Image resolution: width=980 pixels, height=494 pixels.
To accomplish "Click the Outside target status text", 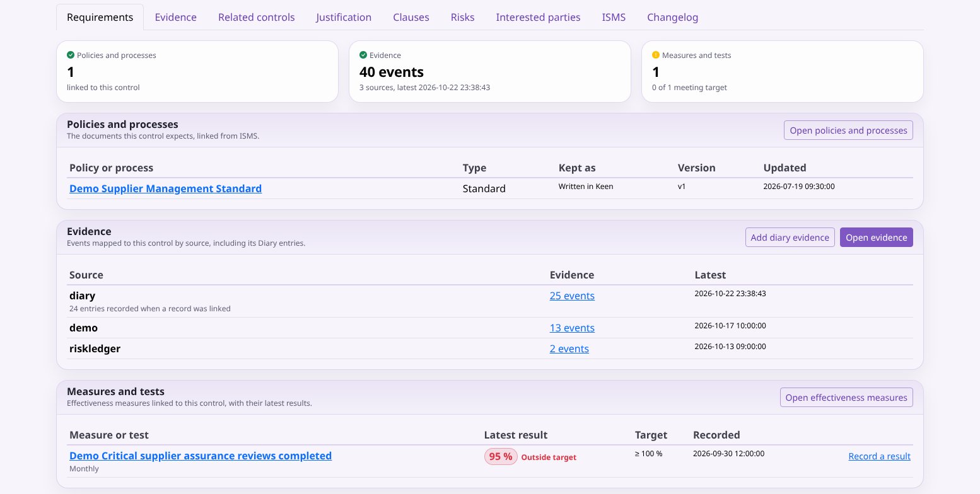I will tap(549, 457).
